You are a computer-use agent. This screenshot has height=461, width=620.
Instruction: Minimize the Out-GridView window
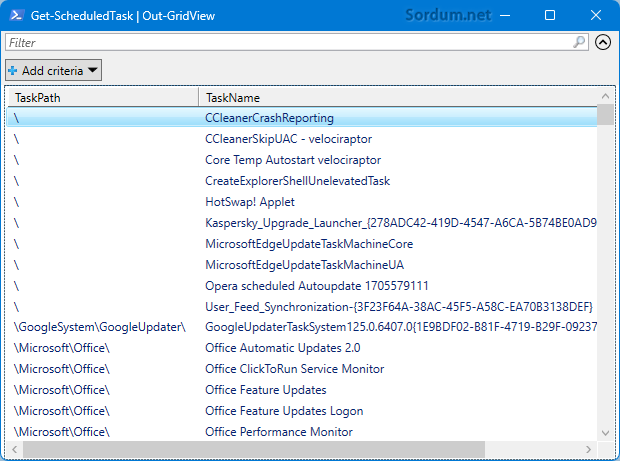[x=505, y=15]
